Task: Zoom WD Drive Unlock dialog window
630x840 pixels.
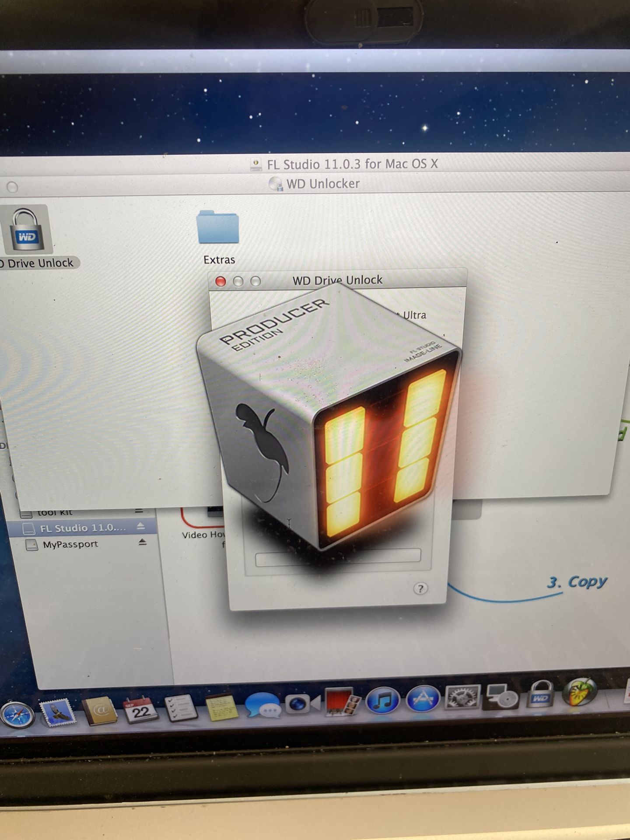Action: [x=255, y=281]
